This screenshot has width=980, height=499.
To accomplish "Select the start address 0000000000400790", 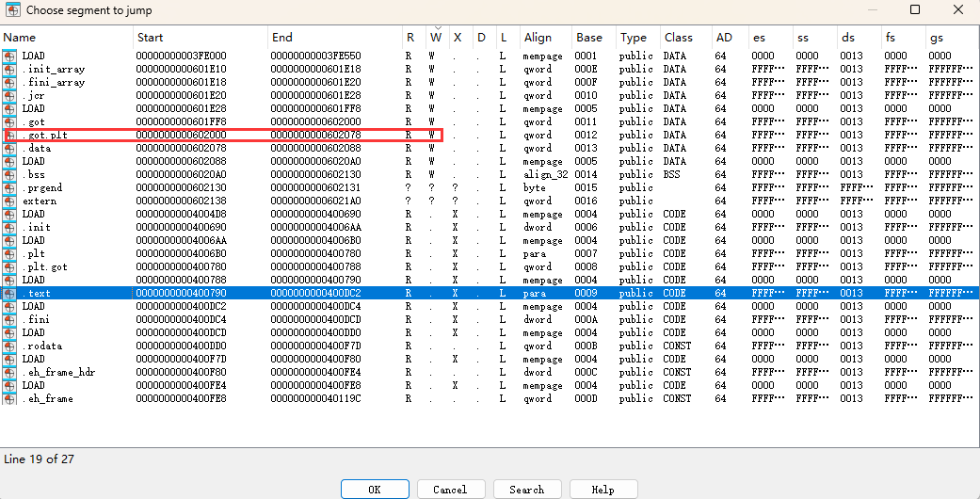I will (x=182, y=293).
